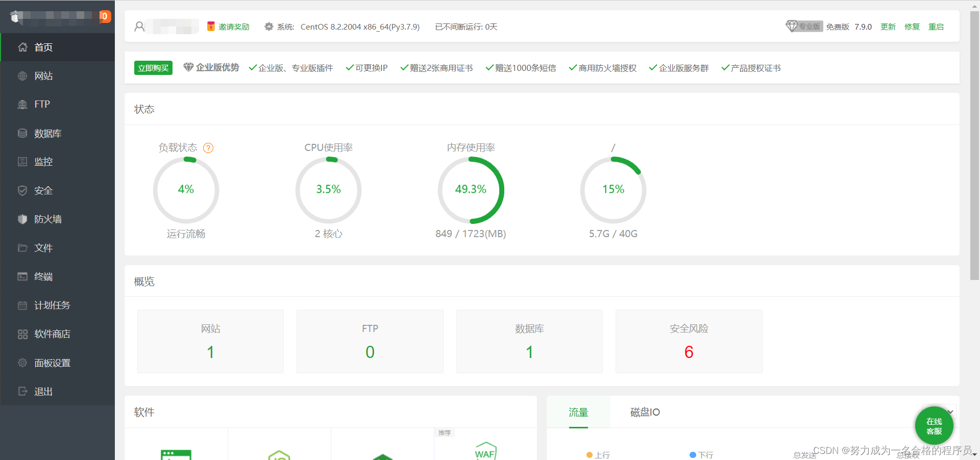980x460 pixels.
Task: Click the 企业版、专业版插件 benefit text
Action: [296, 68]
